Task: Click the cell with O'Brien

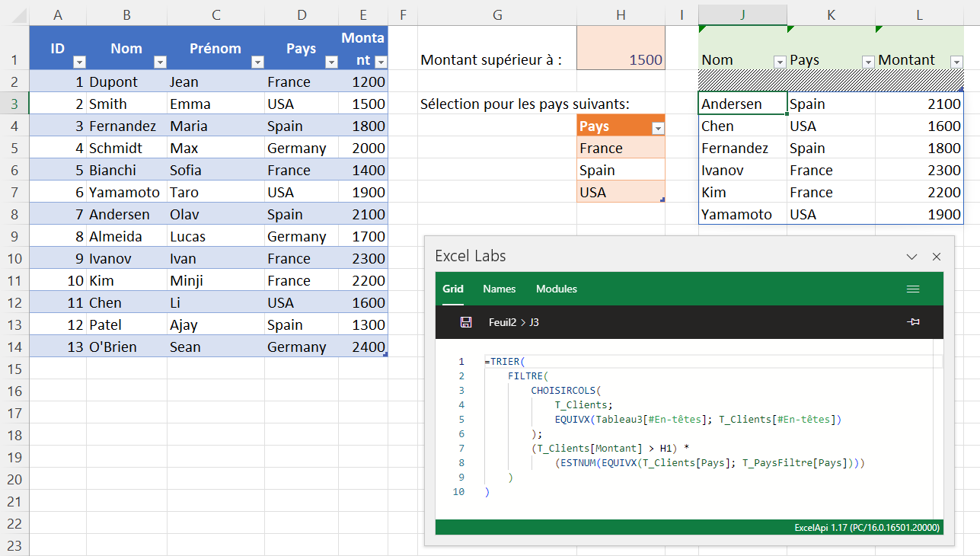Action: point(126,347)
